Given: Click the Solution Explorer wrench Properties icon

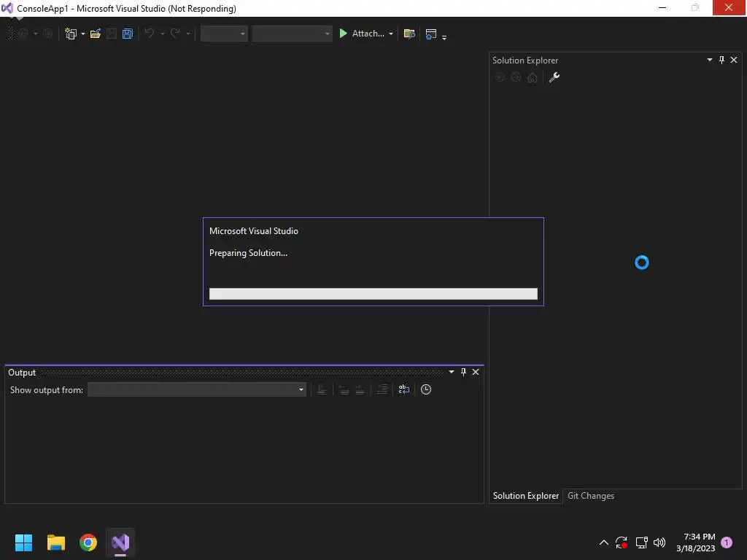Looking at the screenshot, I should click(554, 77).
